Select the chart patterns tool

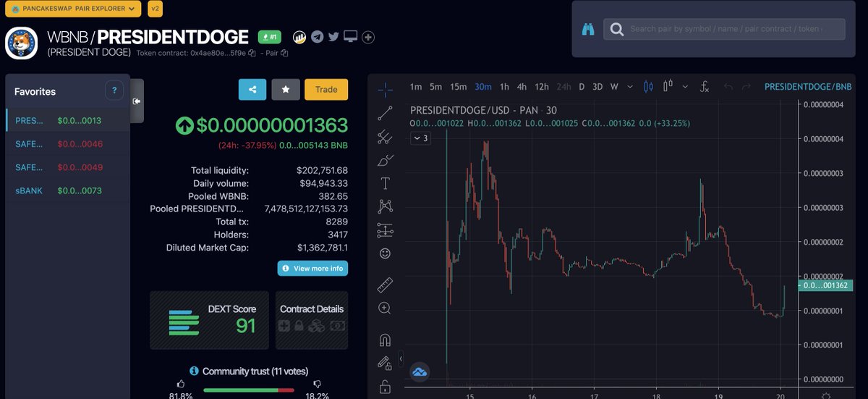coord(385,207)
